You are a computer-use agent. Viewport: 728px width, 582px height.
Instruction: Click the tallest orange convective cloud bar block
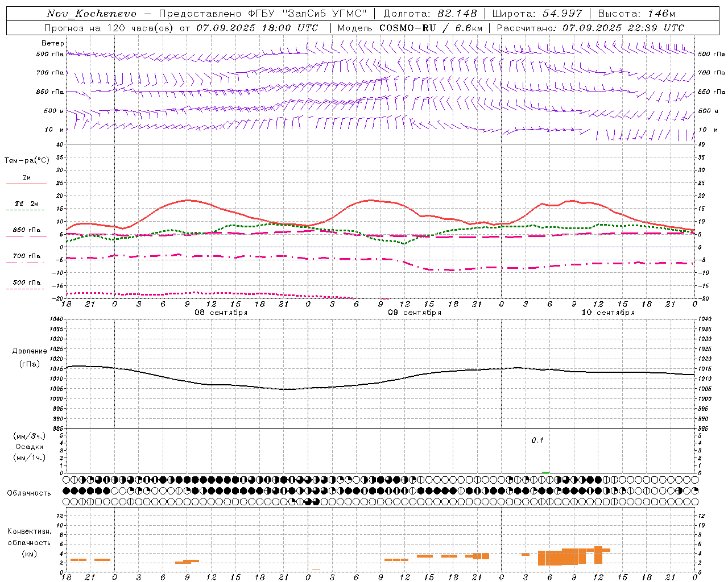[x=598, y=555]
